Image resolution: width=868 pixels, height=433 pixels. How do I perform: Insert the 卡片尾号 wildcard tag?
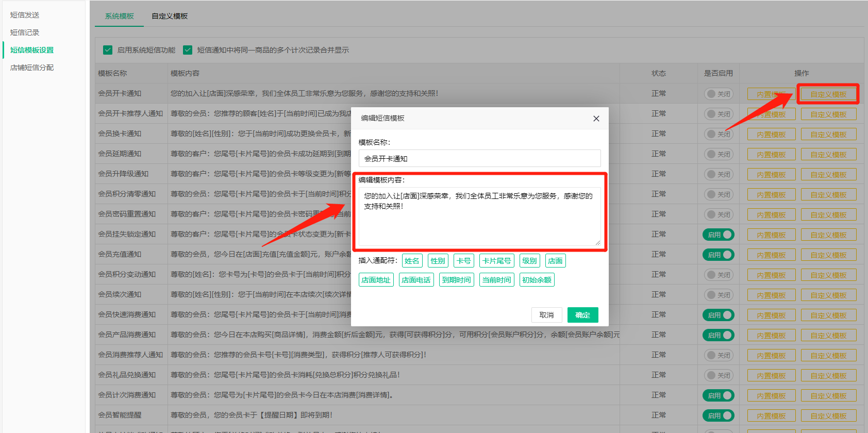tap(496, 261)
